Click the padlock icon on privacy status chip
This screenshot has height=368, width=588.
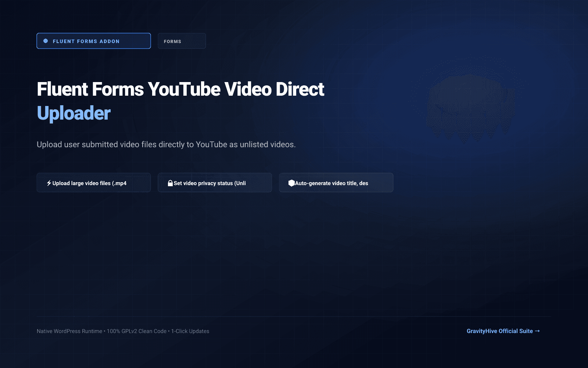point(170,183)
